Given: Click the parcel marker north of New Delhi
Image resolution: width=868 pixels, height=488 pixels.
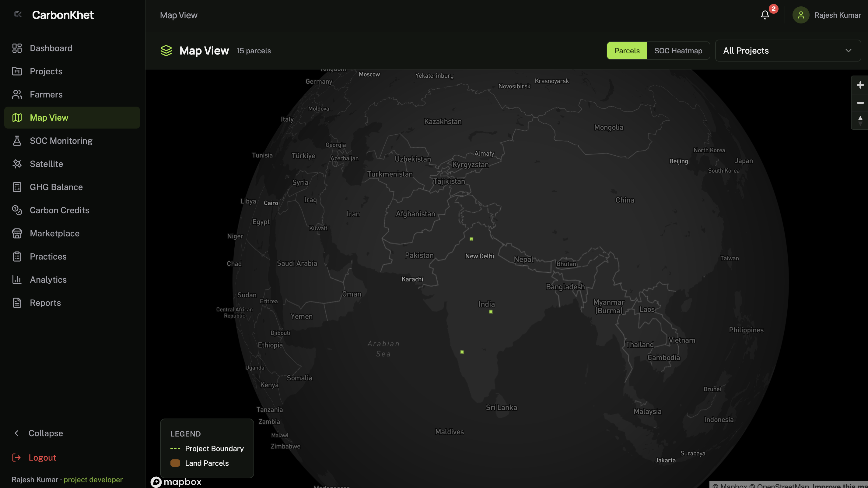Looking at the screenshot, I should (x=471, y=239).
